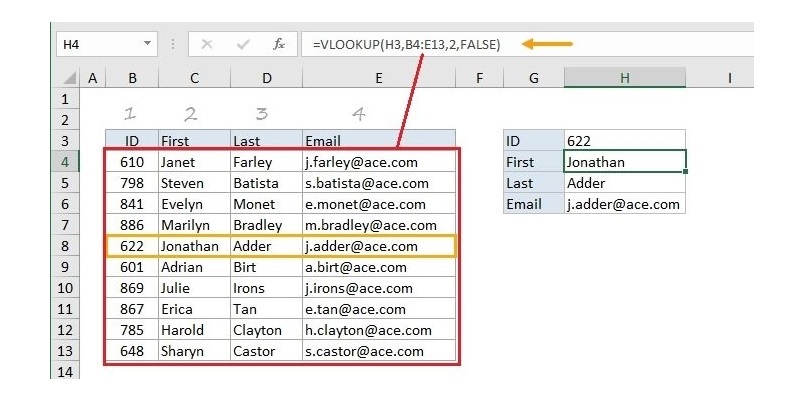Click the ID label in cell G3
Screen dimensions: 800x405
pyautogui.click(x=534, y=140)
